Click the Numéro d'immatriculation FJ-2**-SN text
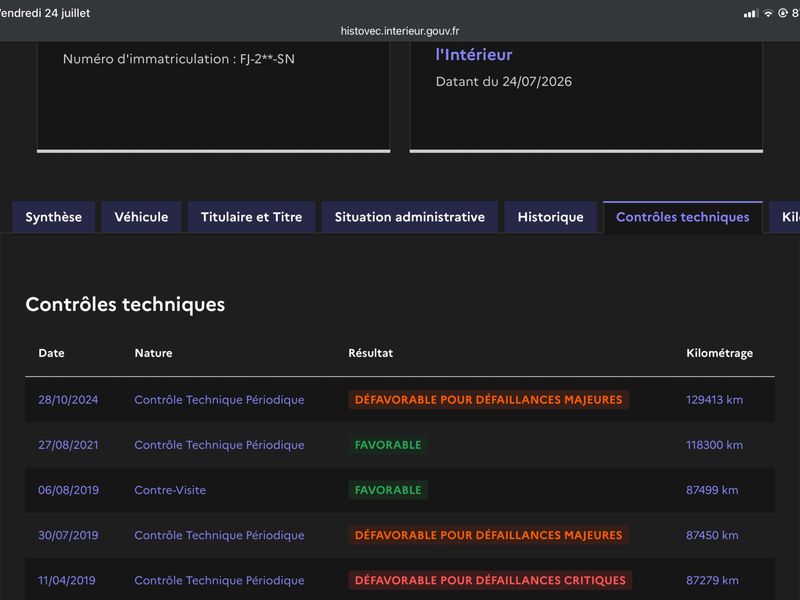 click(179, 59)
